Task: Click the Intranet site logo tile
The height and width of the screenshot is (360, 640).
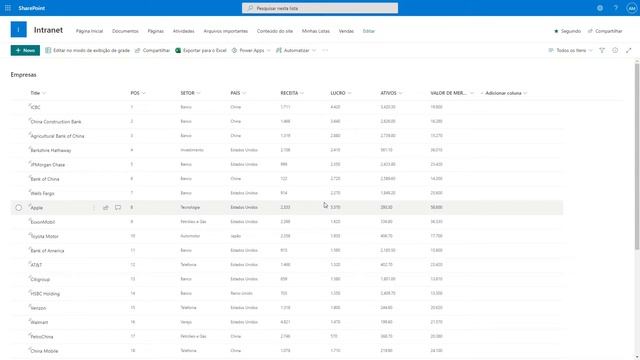Action: tap(18, 29)
